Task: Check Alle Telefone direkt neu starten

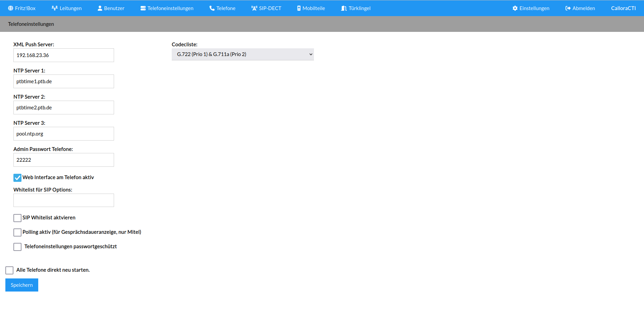Action: point(9,270)
